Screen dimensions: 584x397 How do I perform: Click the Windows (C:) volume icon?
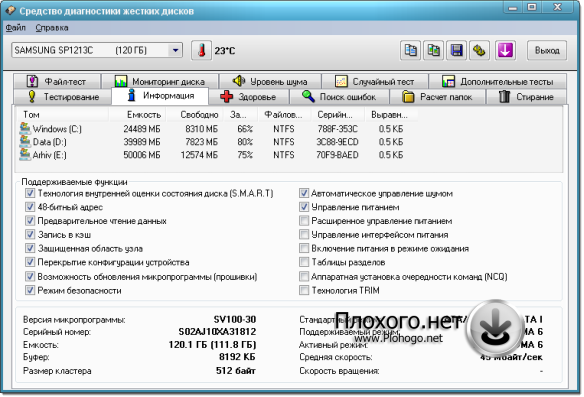pos(25,128)
